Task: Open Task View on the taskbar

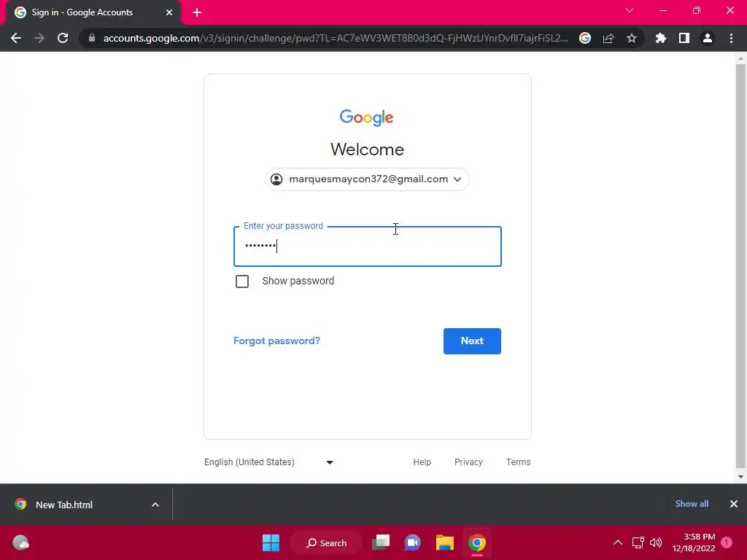Action: (x=381, y=542)
